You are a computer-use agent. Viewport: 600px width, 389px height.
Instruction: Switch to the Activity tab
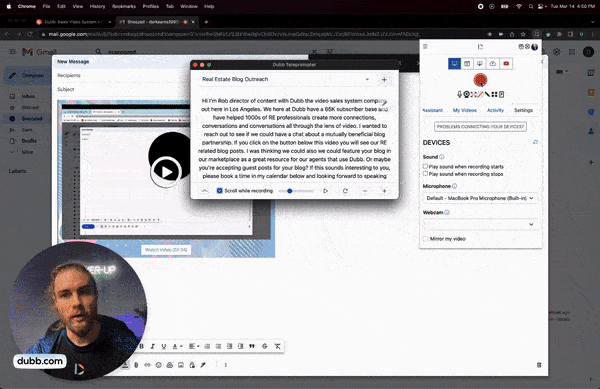(x=495, y=110)
